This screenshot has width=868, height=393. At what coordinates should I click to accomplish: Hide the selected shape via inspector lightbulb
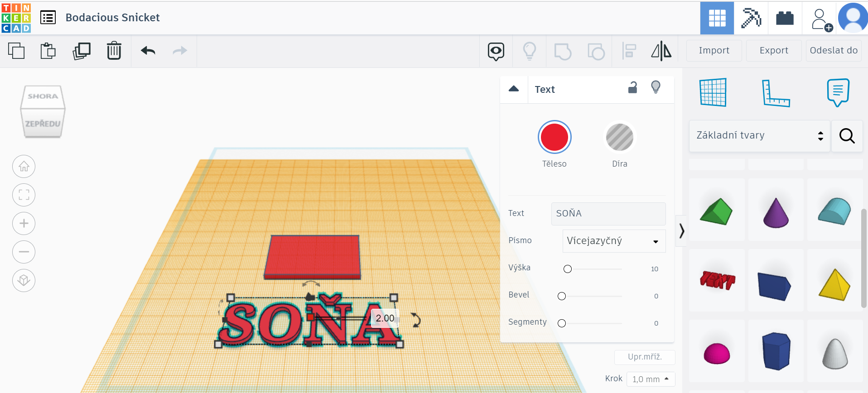pos(656,87)
